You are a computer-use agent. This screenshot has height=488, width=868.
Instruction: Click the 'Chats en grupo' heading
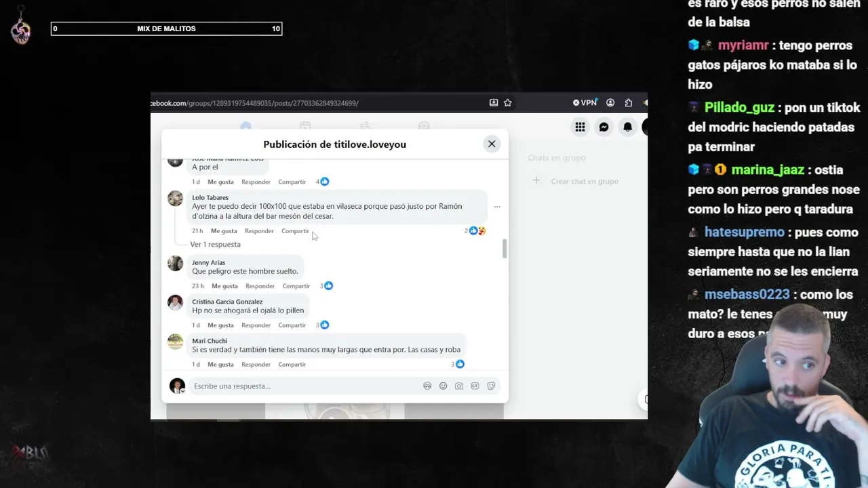[557, 158]
